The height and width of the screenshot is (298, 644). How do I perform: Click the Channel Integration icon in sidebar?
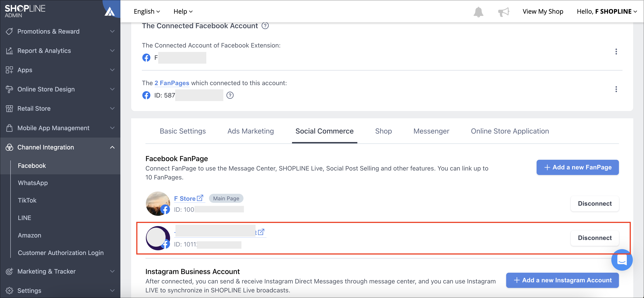pos(9,147)
